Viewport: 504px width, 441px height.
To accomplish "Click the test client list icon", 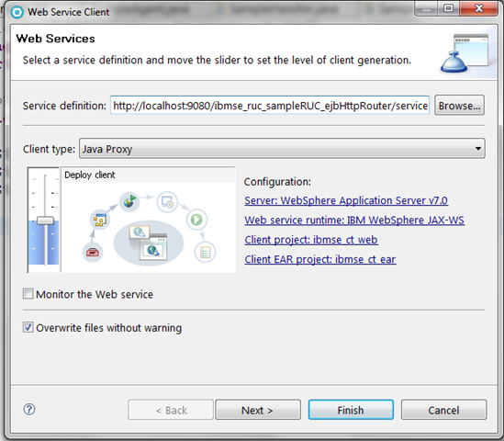I will [205, 252].
